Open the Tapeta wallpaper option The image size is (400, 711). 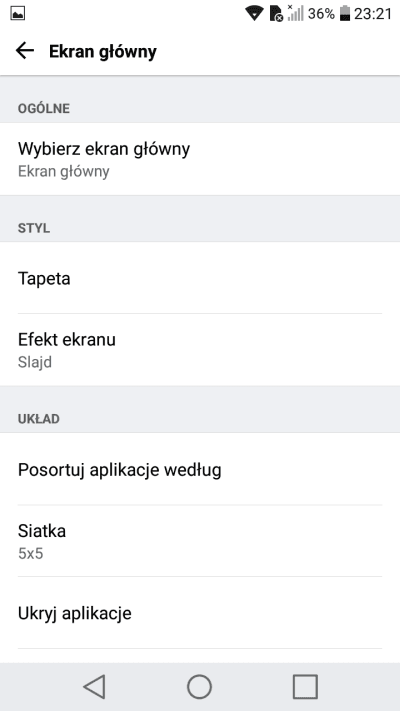[x=200, y=278]
